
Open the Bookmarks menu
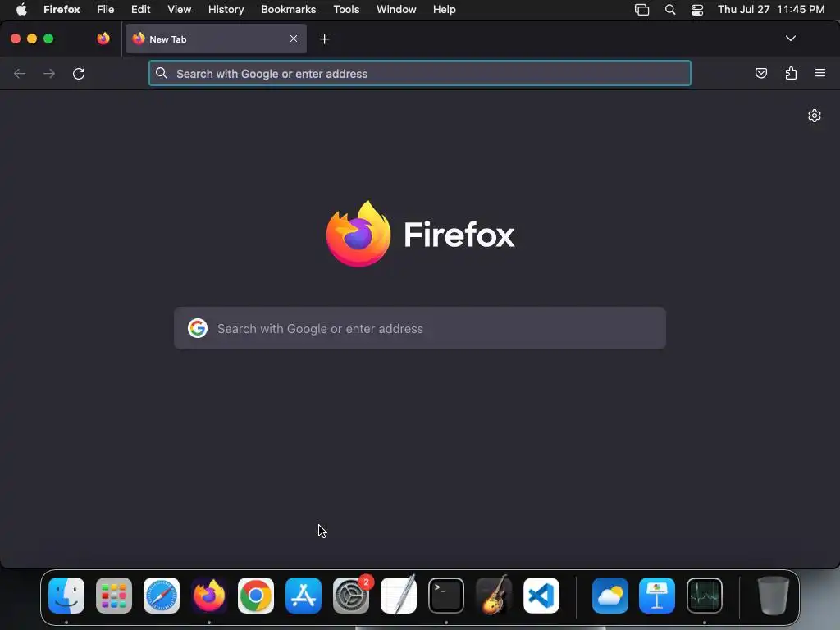pos(288,10)
